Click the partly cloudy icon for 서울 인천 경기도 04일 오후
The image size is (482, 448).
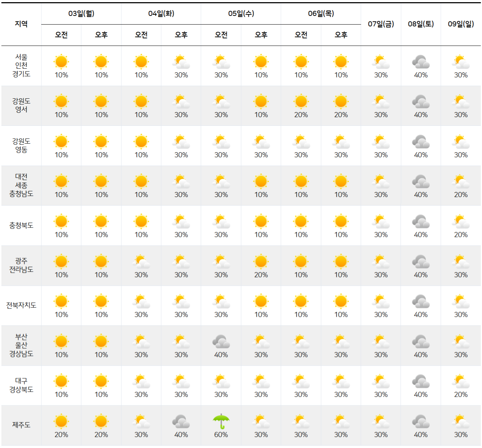coord(181,62)
